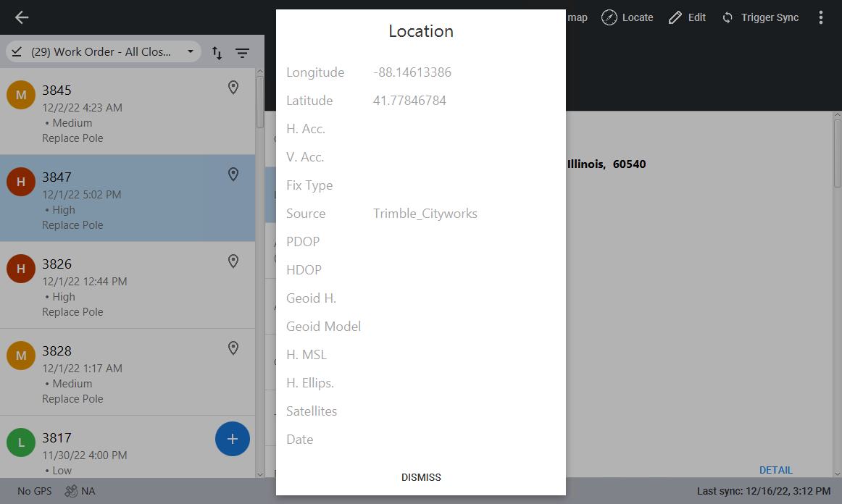Open the sort order arrows icon
The width and height of the screenshot is (842, 504).
[217, 53]
